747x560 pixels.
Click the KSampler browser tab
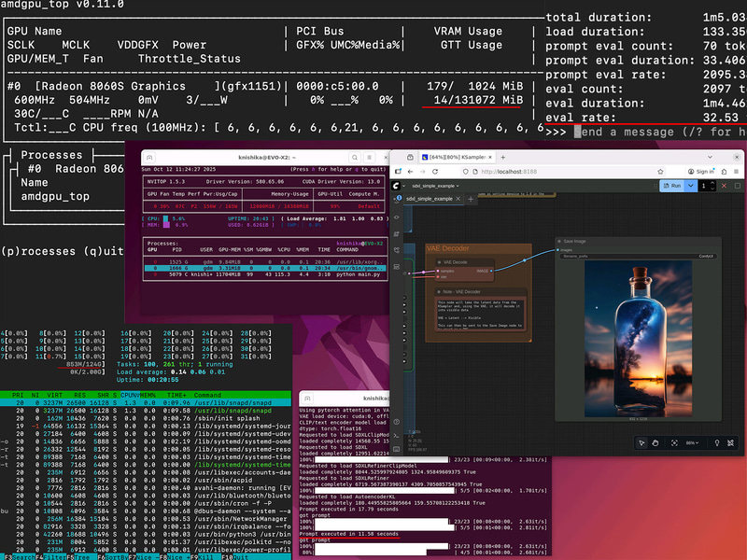458,157
